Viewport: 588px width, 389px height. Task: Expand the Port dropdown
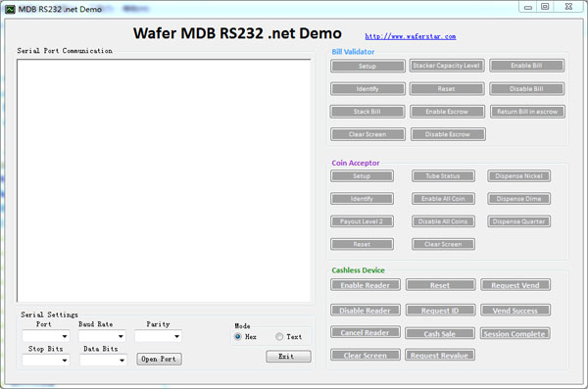click(46, 336)
